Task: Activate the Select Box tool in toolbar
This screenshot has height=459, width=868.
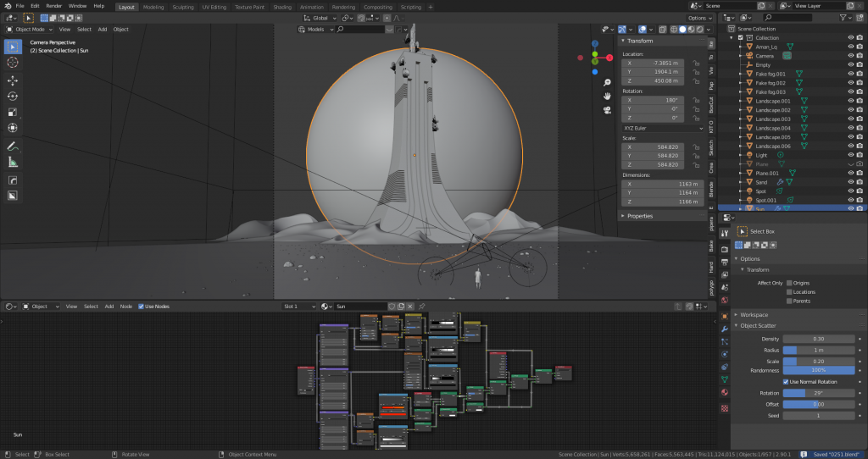Action: (13, 47)
